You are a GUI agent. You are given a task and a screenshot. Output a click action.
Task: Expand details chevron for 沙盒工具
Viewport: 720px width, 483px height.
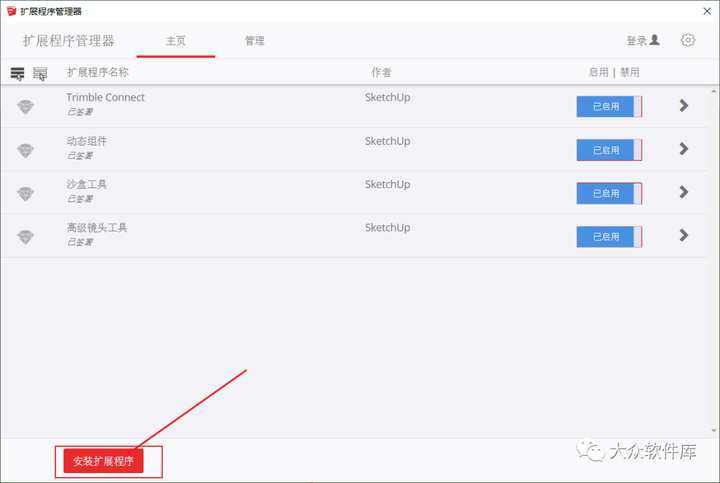684,192
